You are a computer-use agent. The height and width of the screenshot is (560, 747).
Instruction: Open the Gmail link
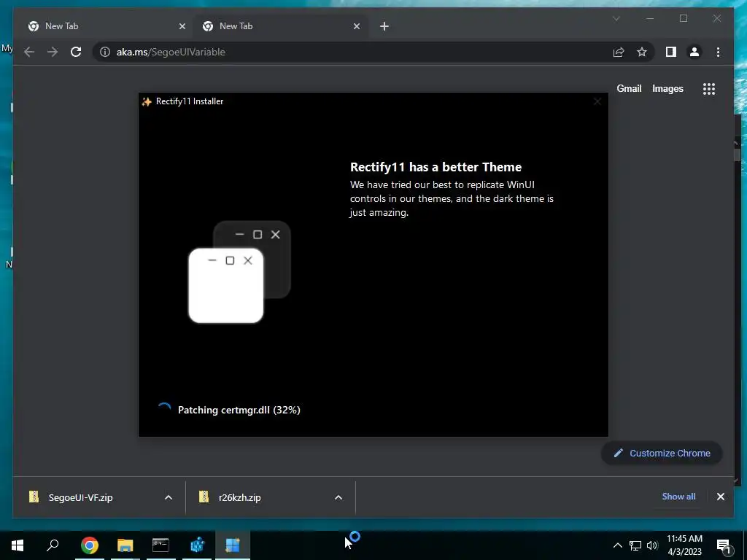629,88
